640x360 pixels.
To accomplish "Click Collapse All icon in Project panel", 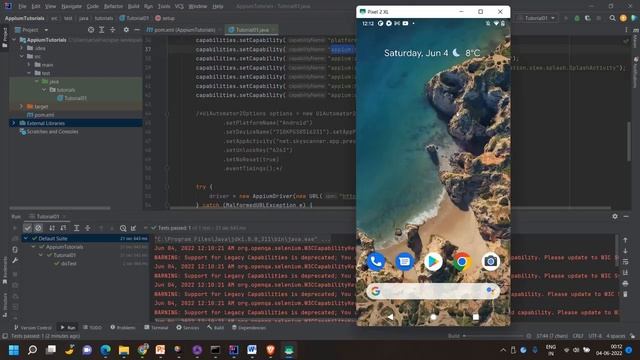I will click(113, 30).
